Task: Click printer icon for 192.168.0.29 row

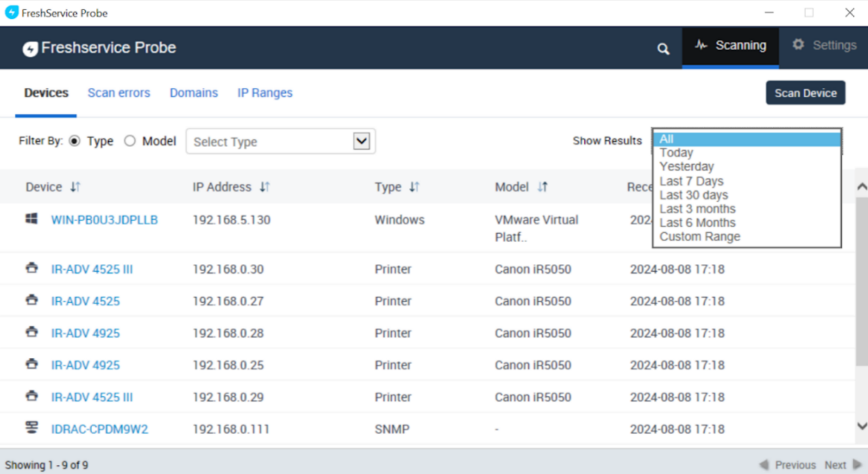Action: [x=32, y=396]
